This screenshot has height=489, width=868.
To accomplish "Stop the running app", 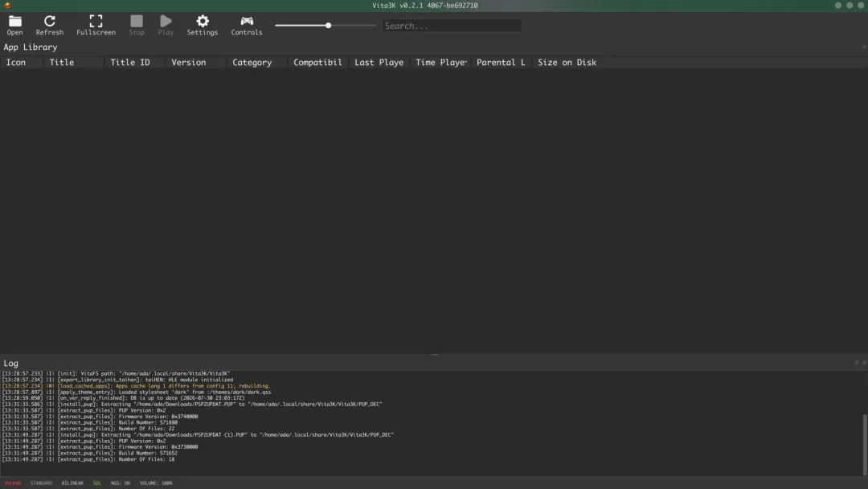I will 136,26.
